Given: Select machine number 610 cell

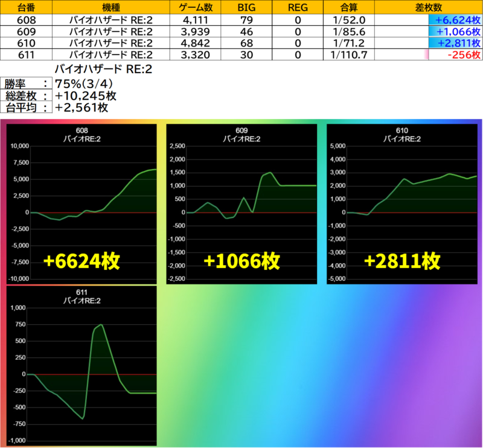Looking at the screenshot, I should point(26,43).
